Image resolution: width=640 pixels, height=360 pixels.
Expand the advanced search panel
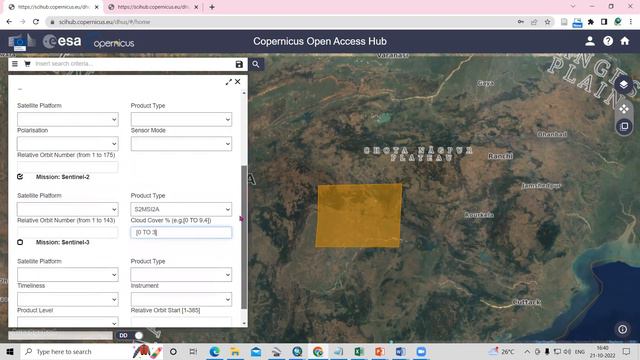coord(229,82)
